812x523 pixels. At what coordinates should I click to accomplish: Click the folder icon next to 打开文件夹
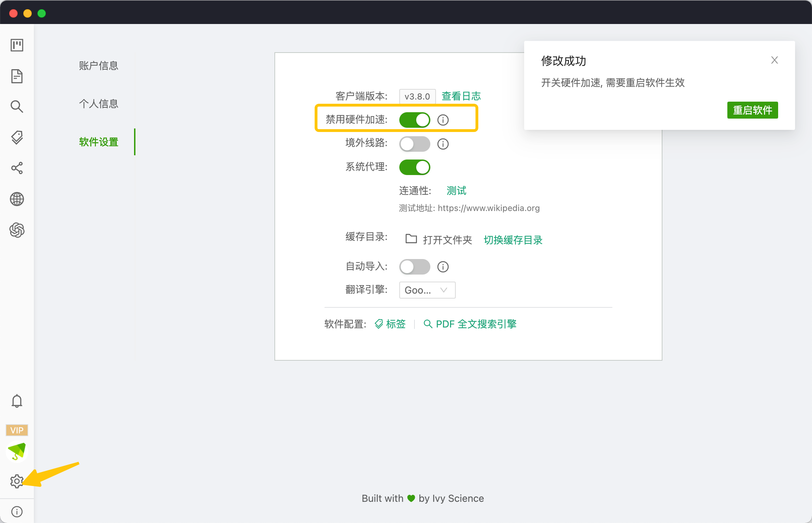tap(411, 239)
